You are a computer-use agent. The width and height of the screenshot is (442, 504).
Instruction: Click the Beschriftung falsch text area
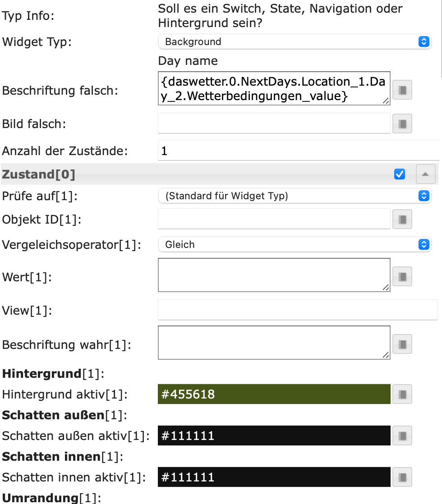274,88
